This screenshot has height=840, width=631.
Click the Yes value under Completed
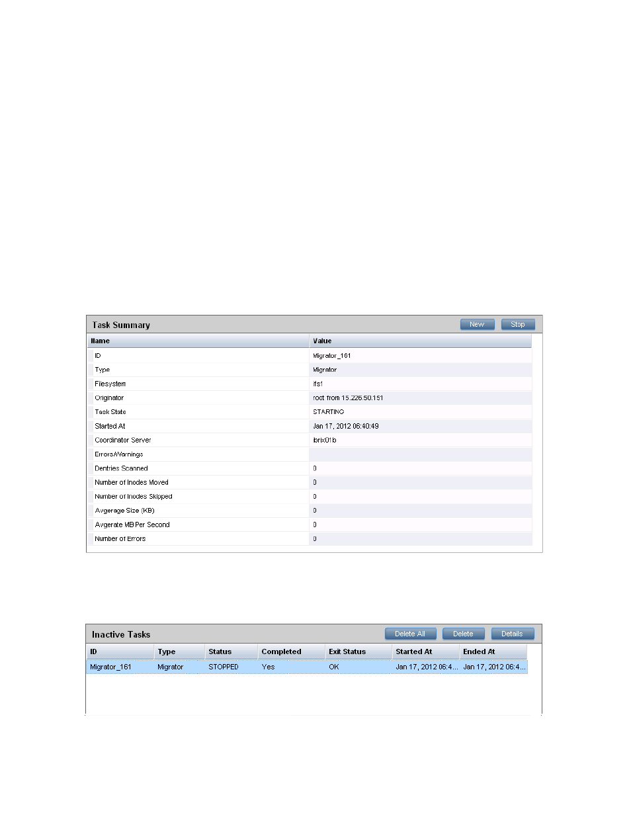[x=268, y=667]
